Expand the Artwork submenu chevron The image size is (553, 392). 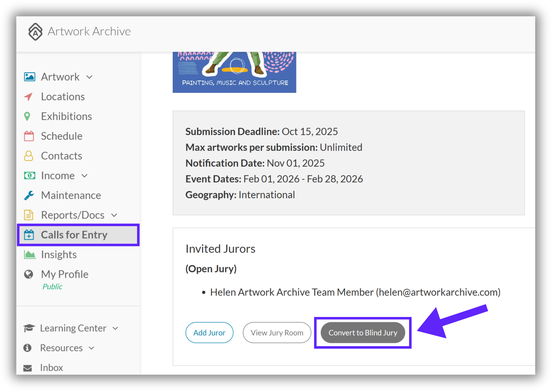point(89,77)
